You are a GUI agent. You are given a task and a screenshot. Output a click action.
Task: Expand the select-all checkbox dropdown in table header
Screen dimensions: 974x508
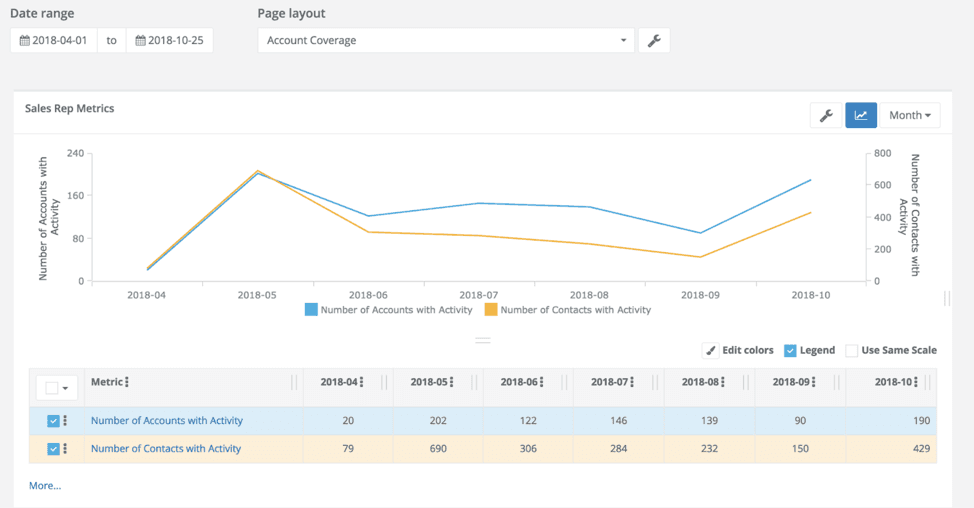coord(66,388)
